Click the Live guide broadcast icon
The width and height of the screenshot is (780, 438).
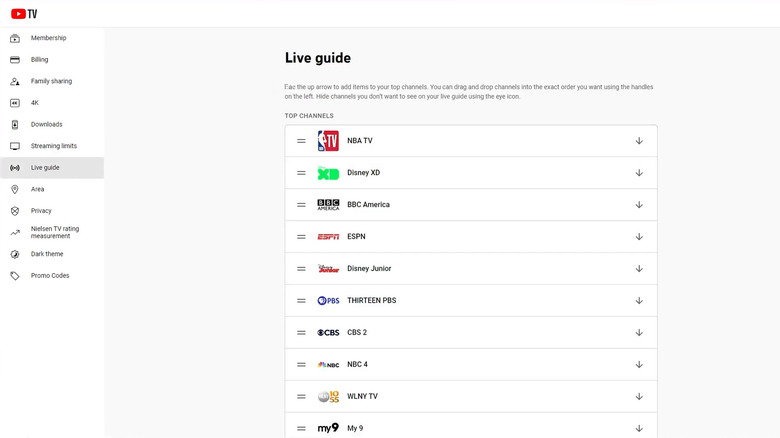coord(15,168)
